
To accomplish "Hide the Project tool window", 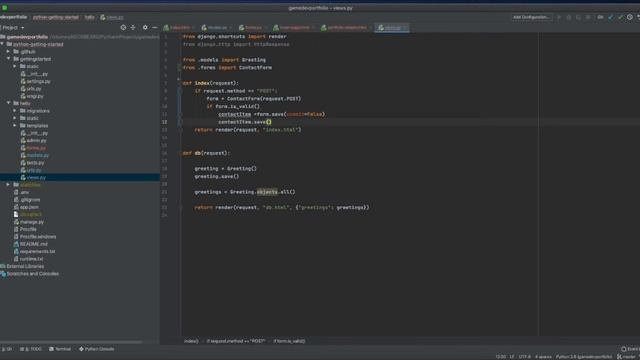I will (155, 27).
